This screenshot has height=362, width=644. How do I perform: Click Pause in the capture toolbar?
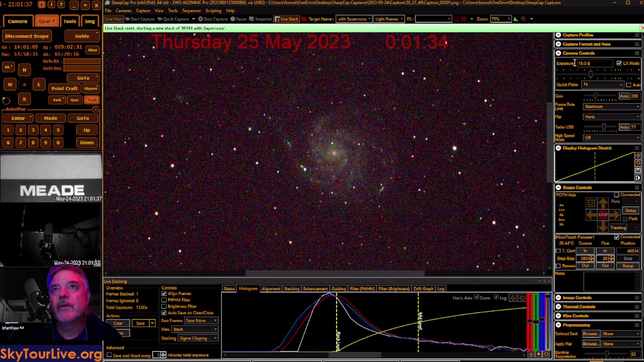[x=238, y=19]
